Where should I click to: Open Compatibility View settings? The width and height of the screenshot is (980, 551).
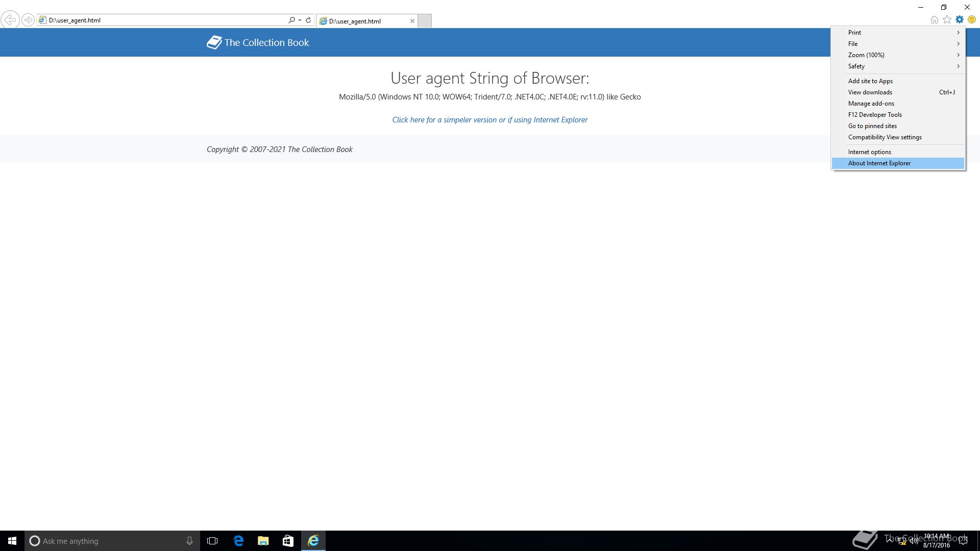(898, 137)
